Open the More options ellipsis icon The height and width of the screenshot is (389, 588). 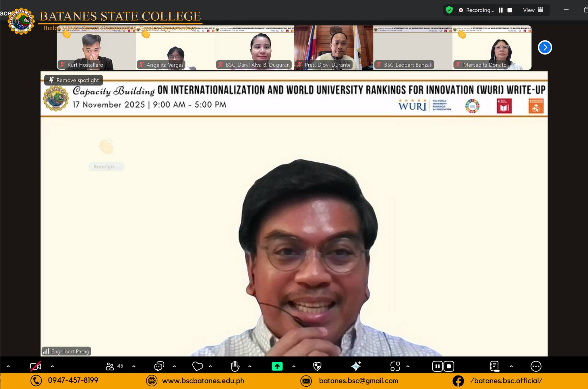536,366
